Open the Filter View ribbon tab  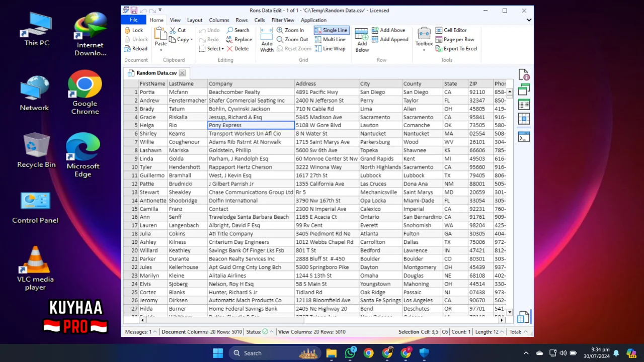point(283,20)
